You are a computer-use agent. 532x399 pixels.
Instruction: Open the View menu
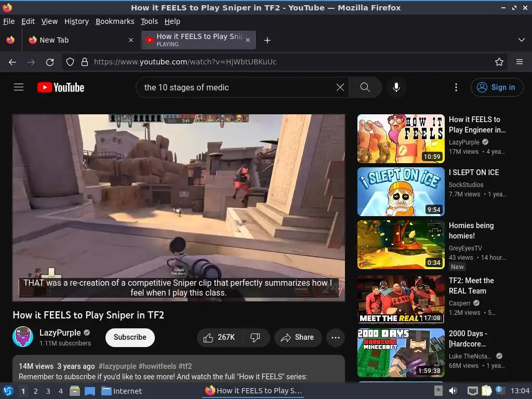click(49, 21)
